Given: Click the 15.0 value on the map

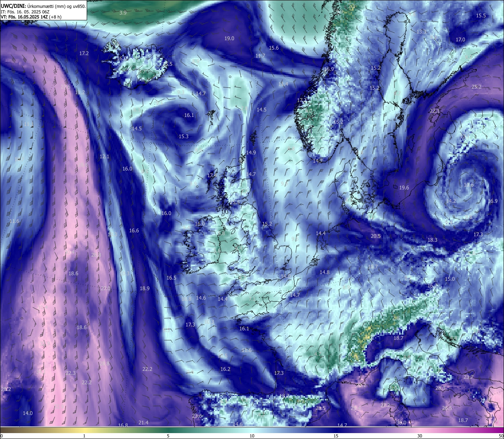Looking at the screenshot, I should pos(450,279).
